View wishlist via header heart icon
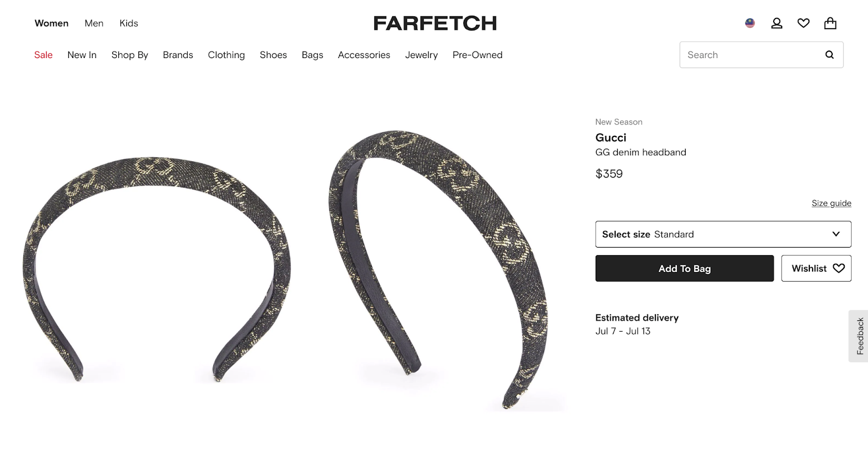The width and height of the screenshot is (868, 462). click(x=803, y=23)
